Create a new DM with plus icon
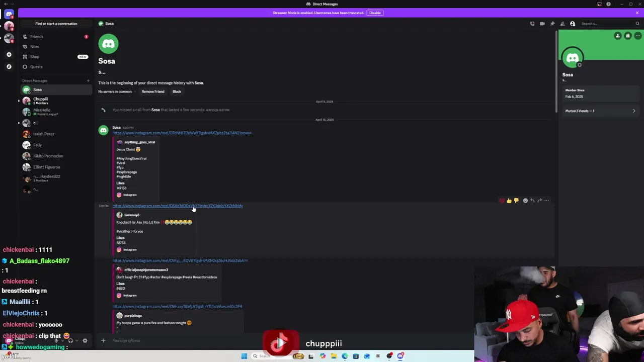The height and width of the screenshot is (362, 644). click(88, 80)
